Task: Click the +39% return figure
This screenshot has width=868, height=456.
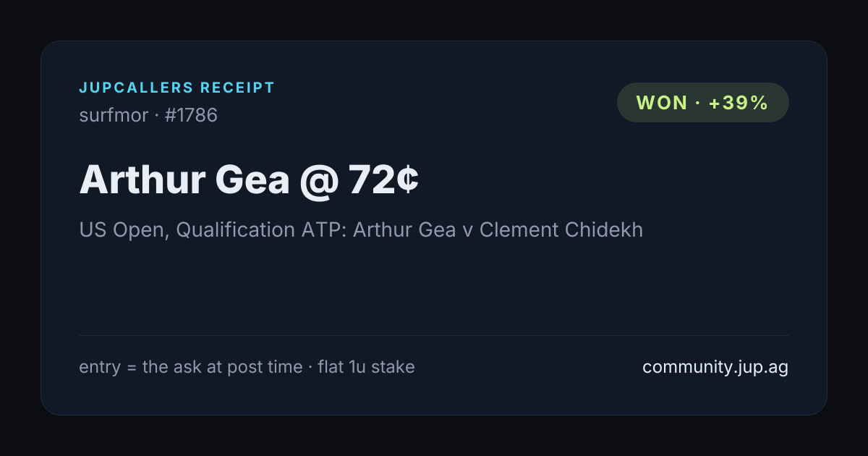Action: pyautogui.click(x=738, y=103)
